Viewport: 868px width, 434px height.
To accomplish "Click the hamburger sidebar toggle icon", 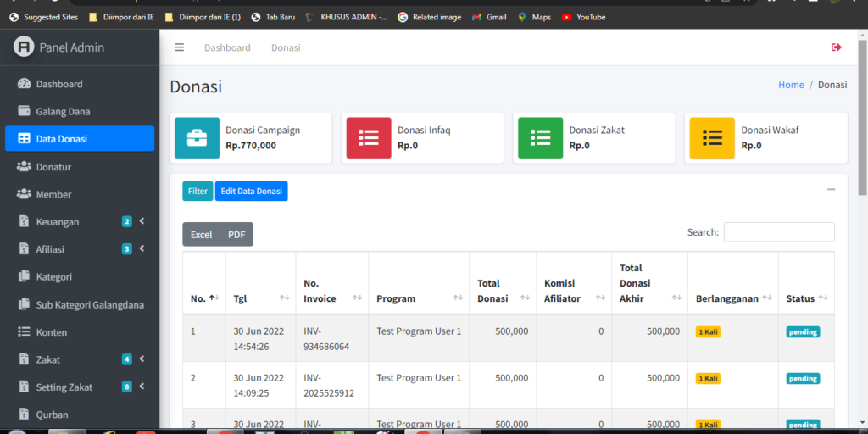I will (179, 47).
